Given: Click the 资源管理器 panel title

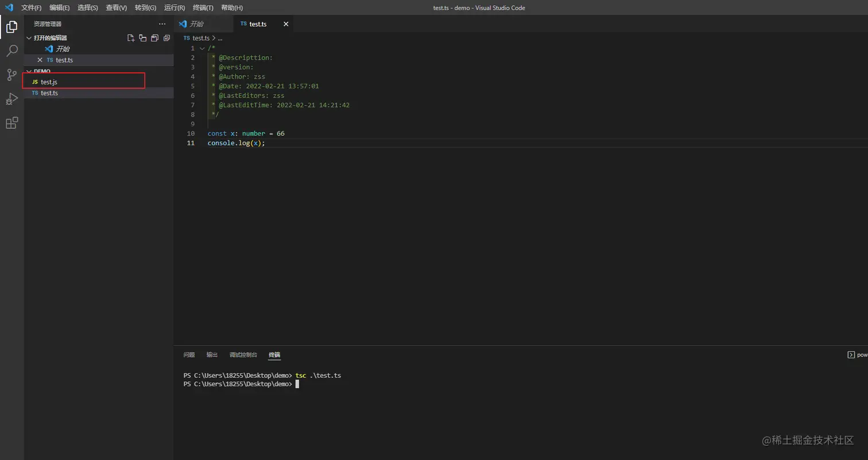Looking at the screenshot, I should 48,24.
